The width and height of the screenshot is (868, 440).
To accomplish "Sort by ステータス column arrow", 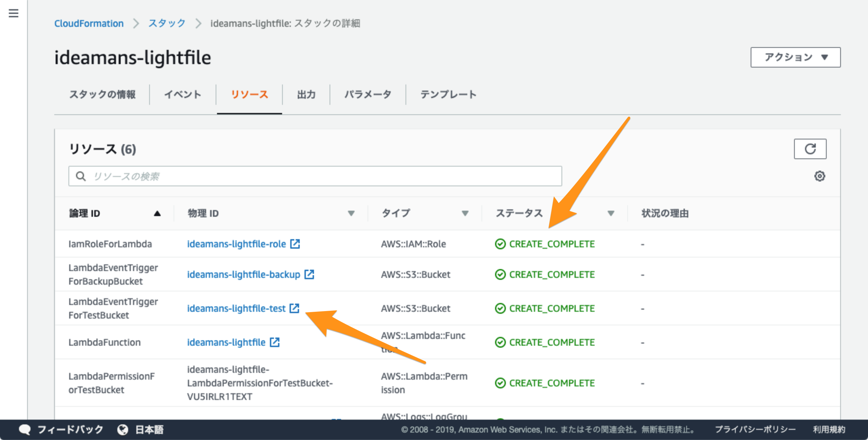I will point(611,213).
